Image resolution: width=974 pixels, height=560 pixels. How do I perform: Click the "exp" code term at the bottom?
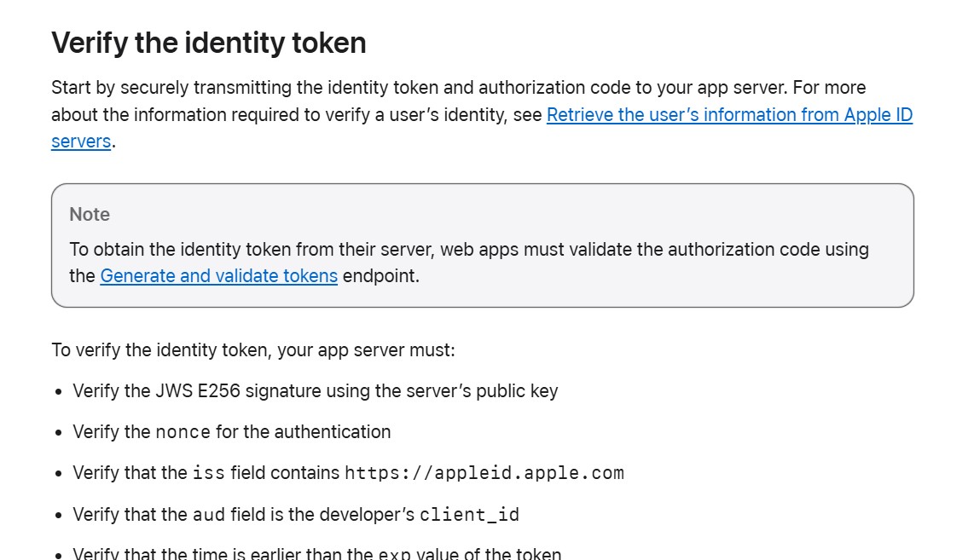point(395,555)
